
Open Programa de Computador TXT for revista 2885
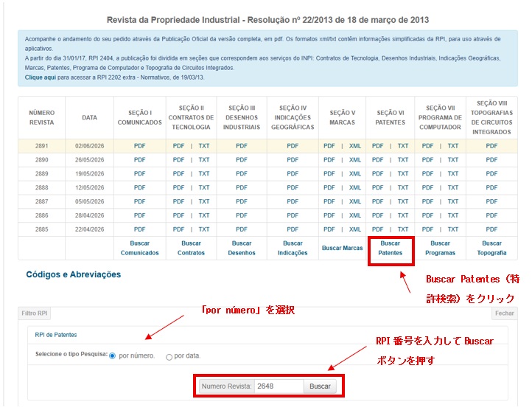pos(453,229)
